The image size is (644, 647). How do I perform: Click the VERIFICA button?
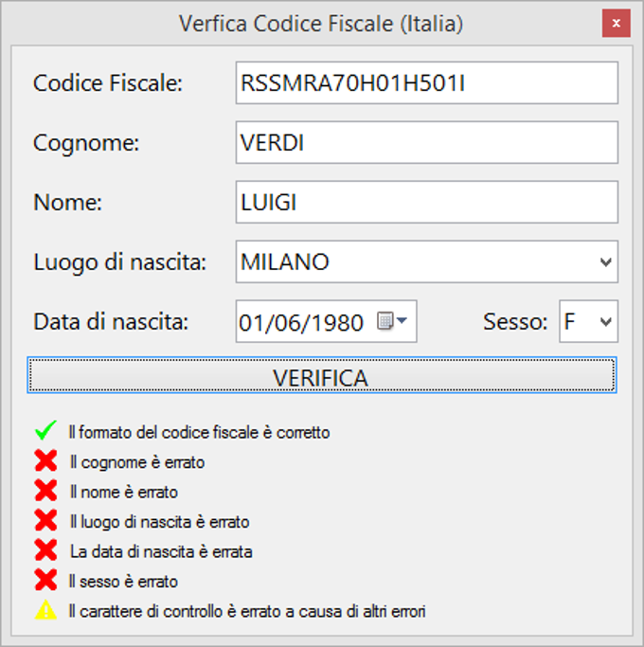[322, 375]
